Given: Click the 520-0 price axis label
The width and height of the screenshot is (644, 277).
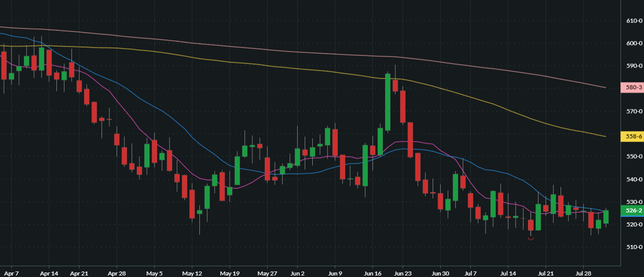Looking at the screenshot, I should point(634,225).
